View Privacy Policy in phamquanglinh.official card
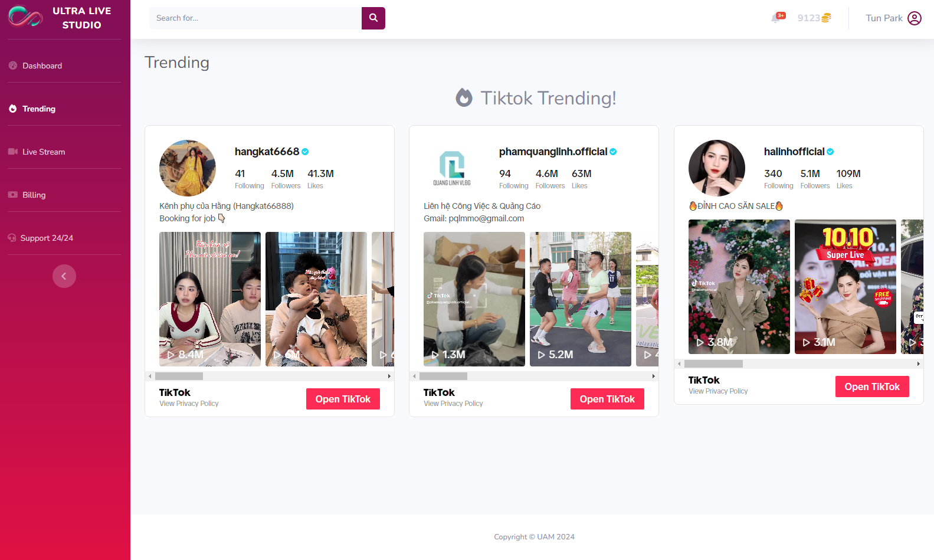 pos(453,404)
